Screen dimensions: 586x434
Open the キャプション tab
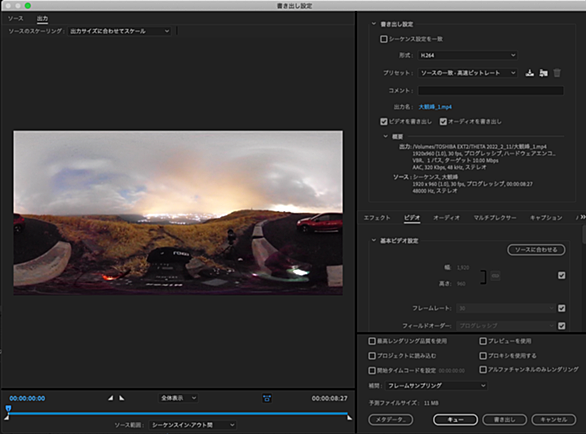pyautogui.click(x=546, y=218)
